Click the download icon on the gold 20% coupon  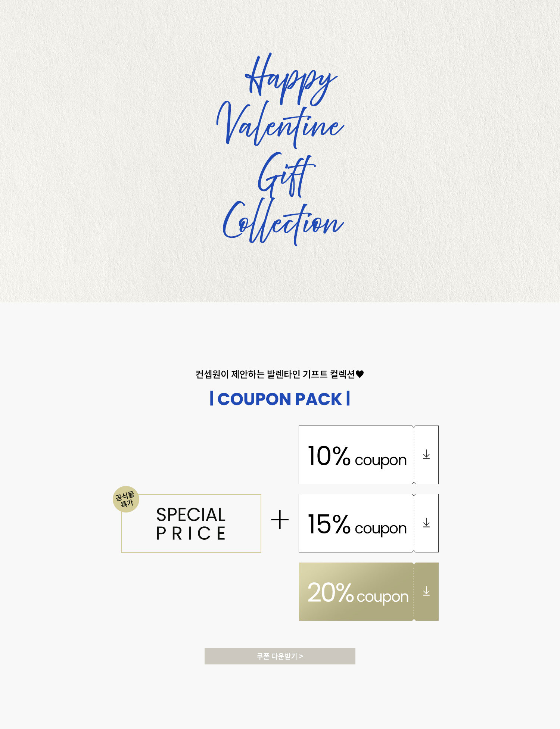tap(426, 591)
